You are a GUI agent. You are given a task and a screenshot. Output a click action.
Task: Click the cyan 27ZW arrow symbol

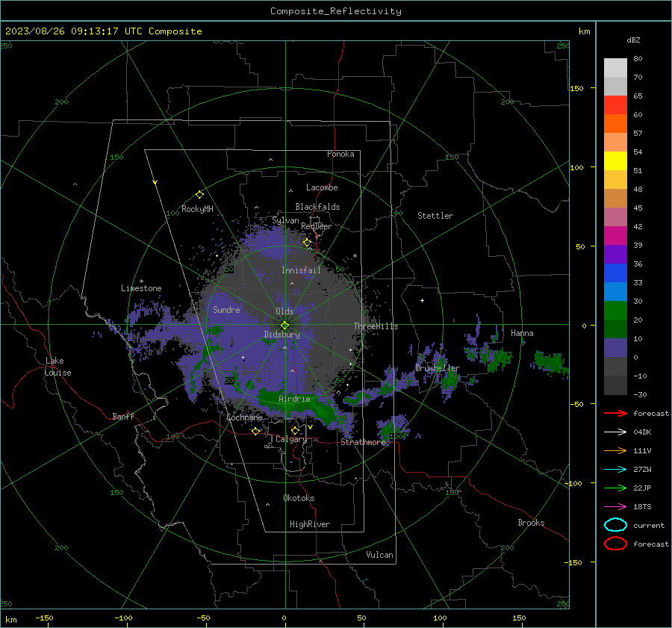coord(615,469)
